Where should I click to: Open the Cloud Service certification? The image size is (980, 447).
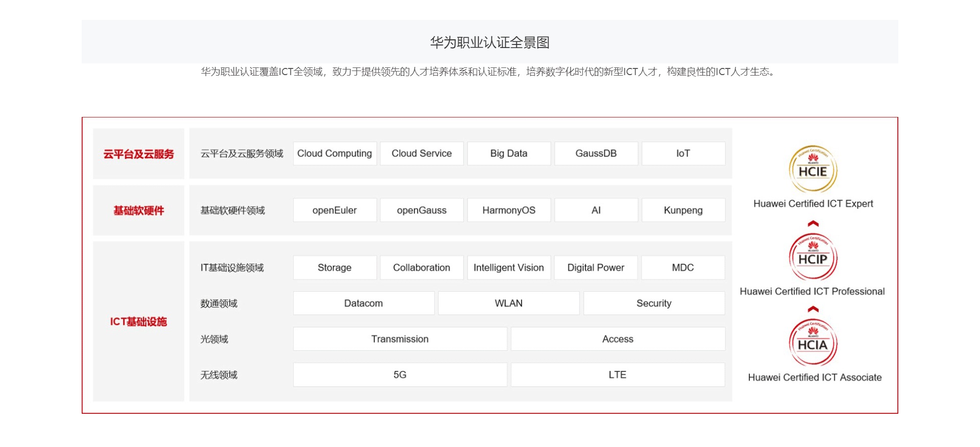pos(422,153)
